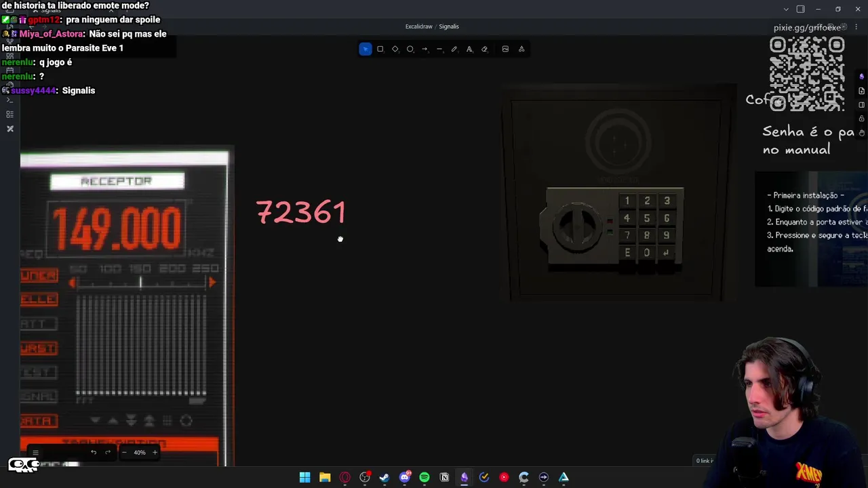Open Spotify from the taskbar
This screenshot has width=868, height=488.
coord(425,477)
